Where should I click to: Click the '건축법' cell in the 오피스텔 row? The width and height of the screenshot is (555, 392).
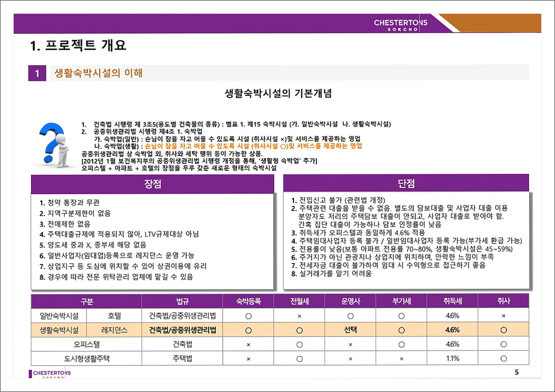coord(182,344)
